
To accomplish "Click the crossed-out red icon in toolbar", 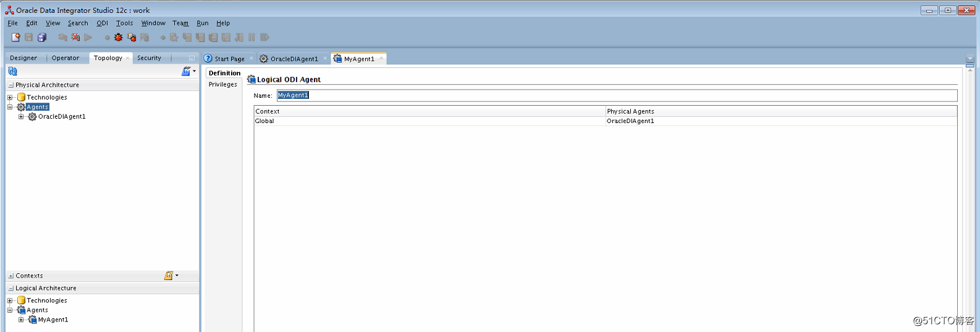I will tap(75, 37).
